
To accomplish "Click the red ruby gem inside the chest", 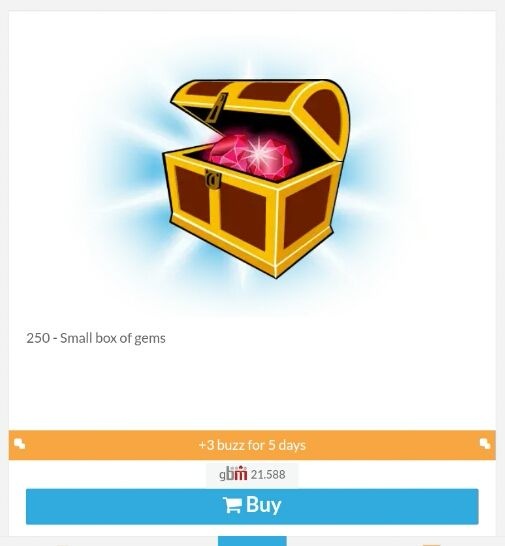I will (x=251, y=157).
